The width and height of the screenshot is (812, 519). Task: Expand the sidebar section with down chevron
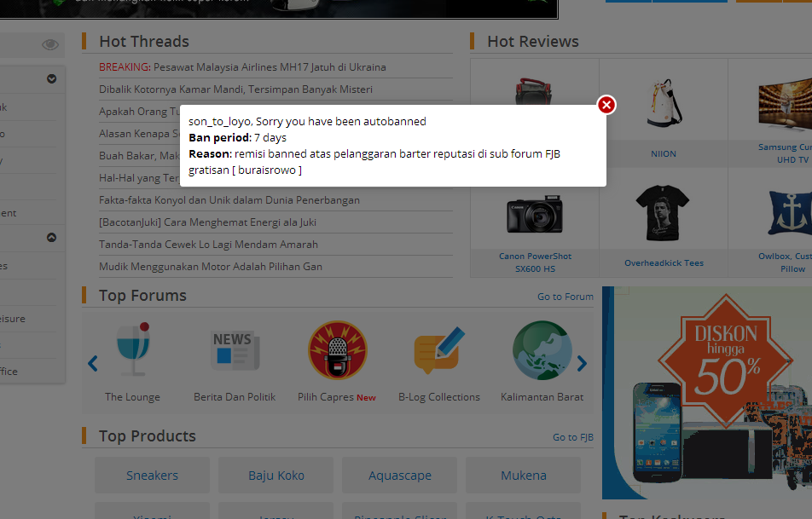coord(51,78)
